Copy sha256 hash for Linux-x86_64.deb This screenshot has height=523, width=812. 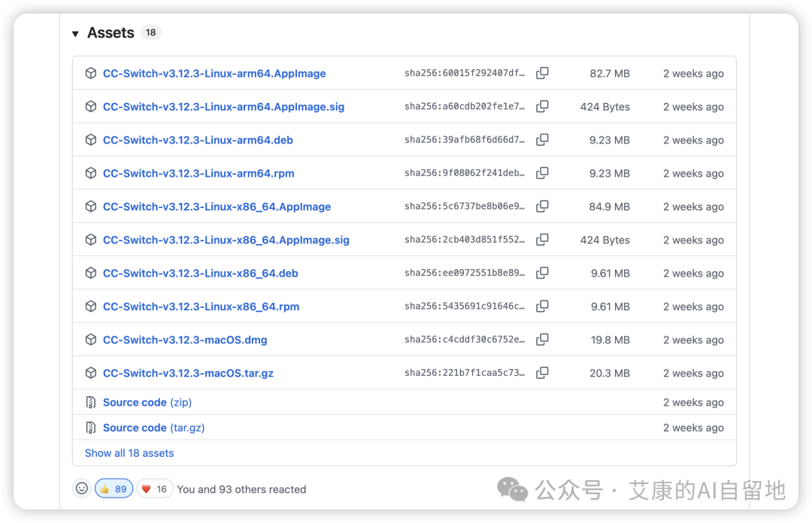click(542, 273)
